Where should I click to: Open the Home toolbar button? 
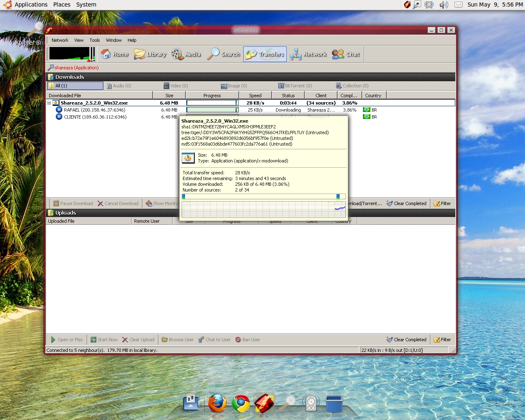pyautogui.click(x=115, y=54)
